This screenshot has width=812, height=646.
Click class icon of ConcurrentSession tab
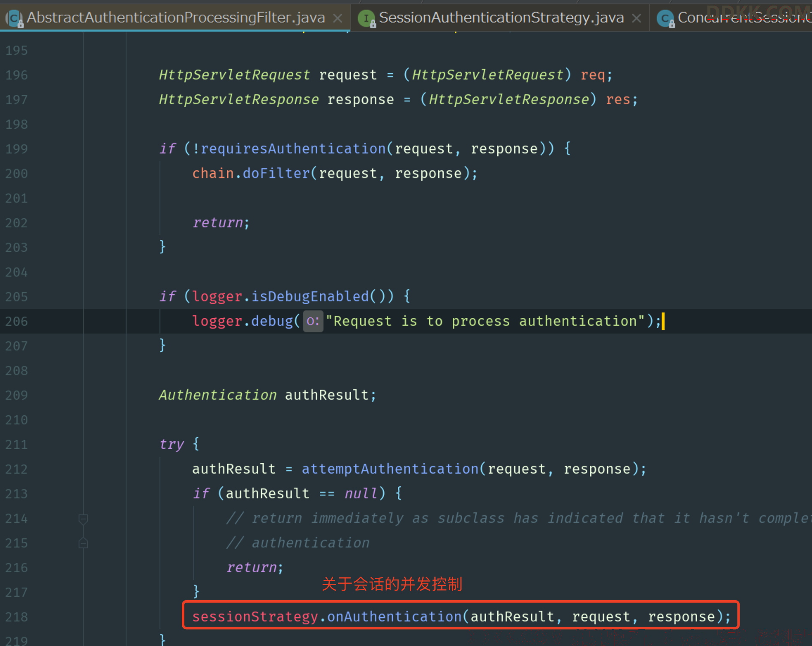pos(666,18)
